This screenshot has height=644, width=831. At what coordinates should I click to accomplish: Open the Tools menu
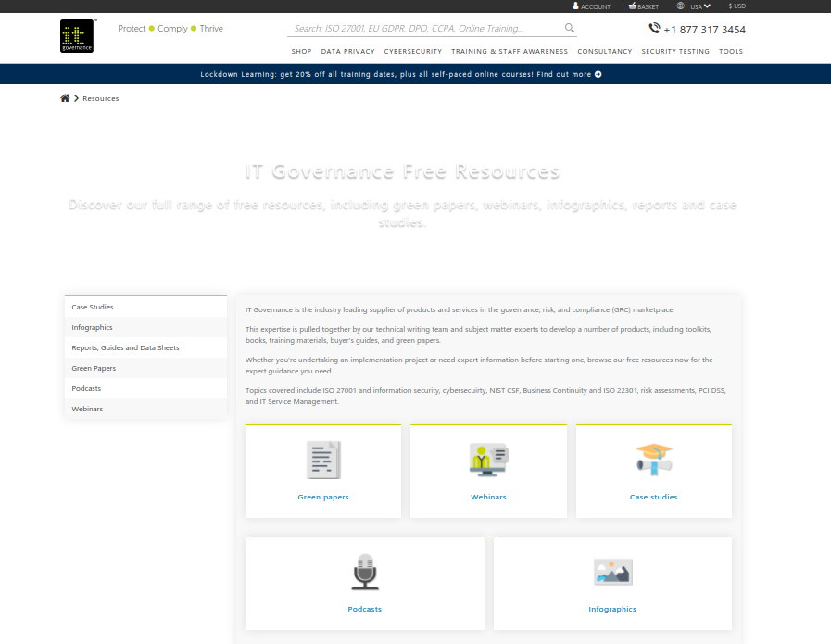[x=731, y=51]
